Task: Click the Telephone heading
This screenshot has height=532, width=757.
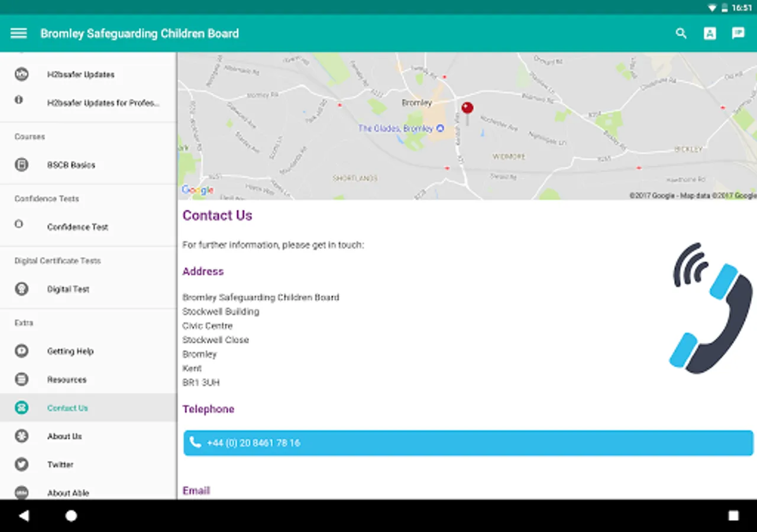Action: click(208, 409)
